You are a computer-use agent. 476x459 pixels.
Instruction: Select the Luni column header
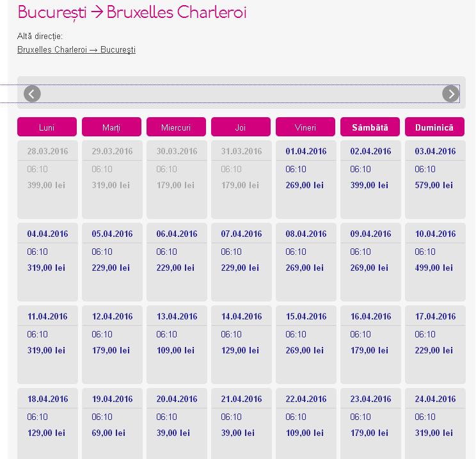(x=47, y=127)
